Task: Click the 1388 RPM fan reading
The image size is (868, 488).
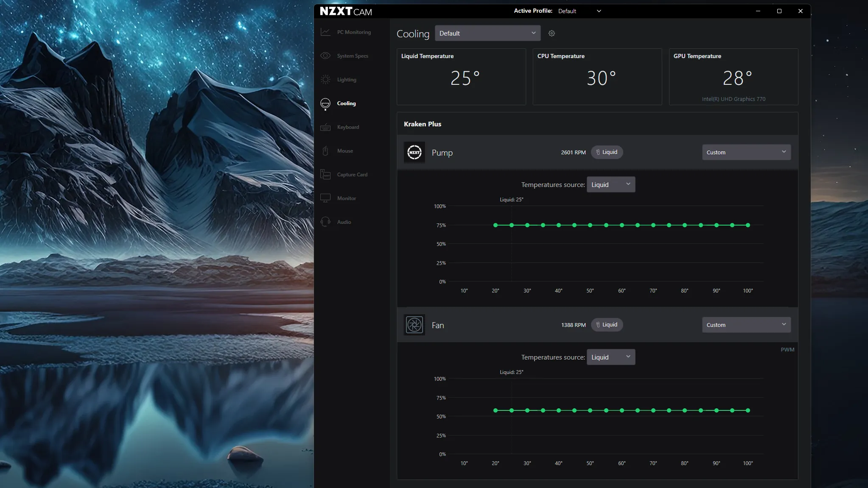Action: coord(573,325)
